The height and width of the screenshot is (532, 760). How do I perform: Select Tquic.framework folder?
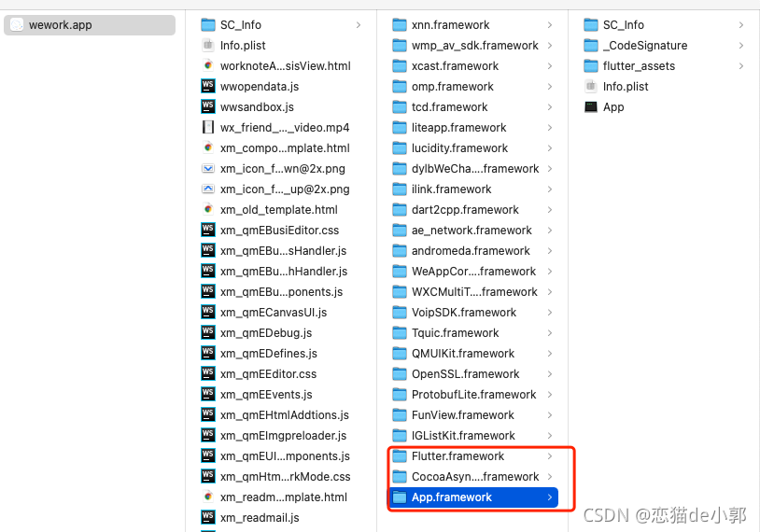(x=472, y=333)
